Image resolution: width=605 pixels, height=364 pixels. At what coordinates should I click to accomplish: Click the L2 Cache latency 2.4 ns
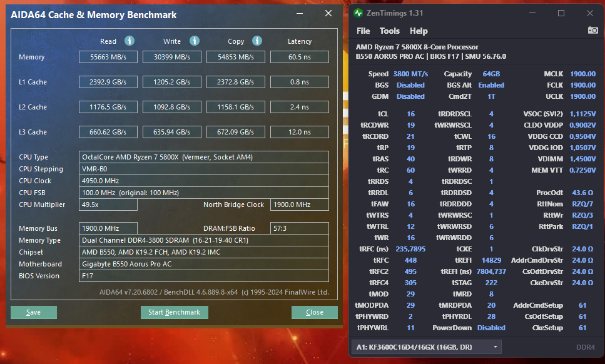(300, 107)
